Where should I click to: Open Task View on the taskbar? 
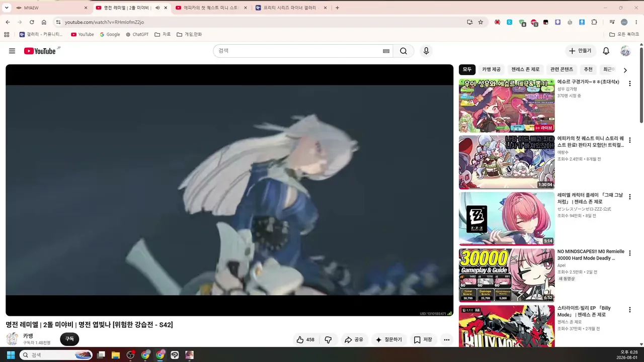(101, 355)
